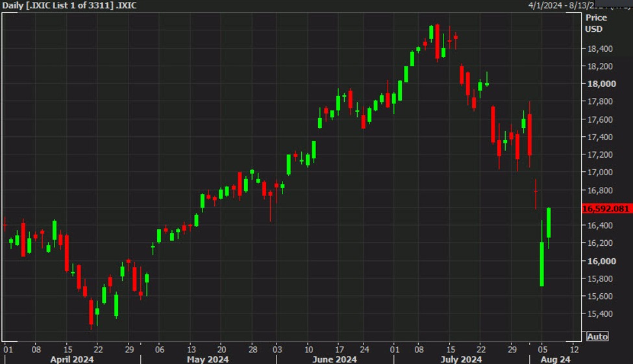Click the 'Price USD' axis header
This screenshot has width=633, height=364.
click(596, 23)
